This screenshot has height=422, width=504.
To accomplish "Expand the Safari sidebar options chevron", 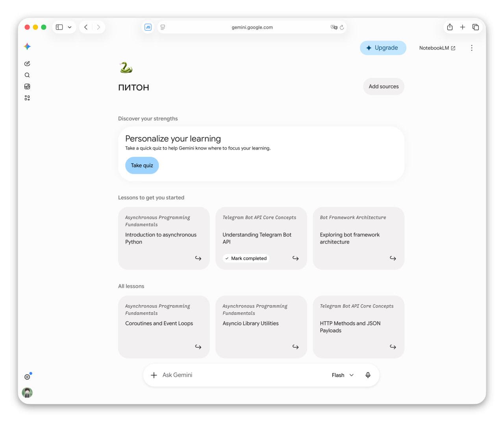I will tap(70, 27).
